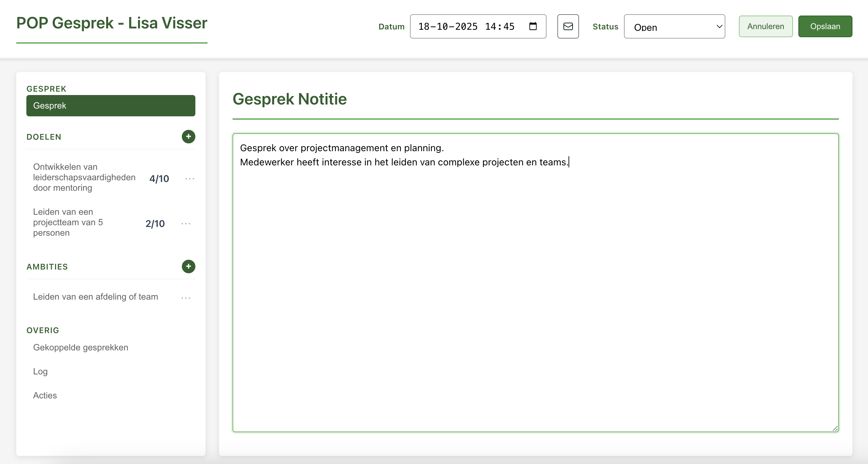Screen dimensions: 868x464
Task: Open the Acties section
Action: click(x=45, y=395)
